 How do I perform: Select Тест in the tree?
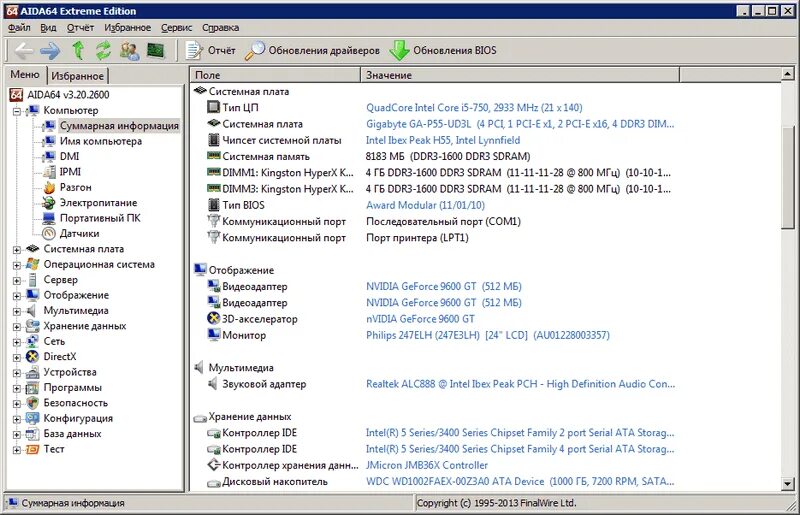pyautogui.click(x=54, y=449)
